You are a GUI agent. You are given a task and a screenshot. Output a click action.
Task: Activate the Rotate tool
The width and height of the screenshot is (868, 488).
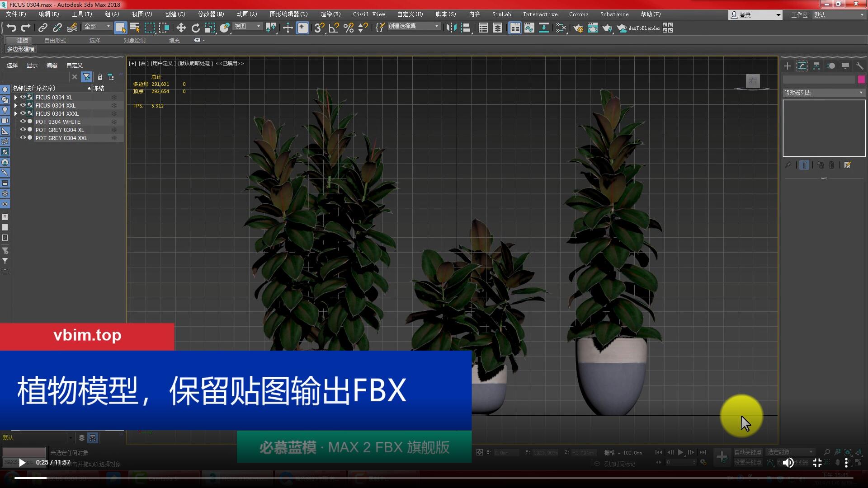[195, 28]
